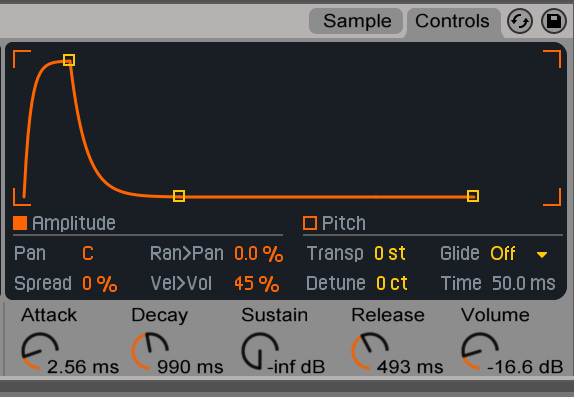The image size is (574, 397).
Task: Select the decay end envelope breakpoint
Action: click(179, 196)
